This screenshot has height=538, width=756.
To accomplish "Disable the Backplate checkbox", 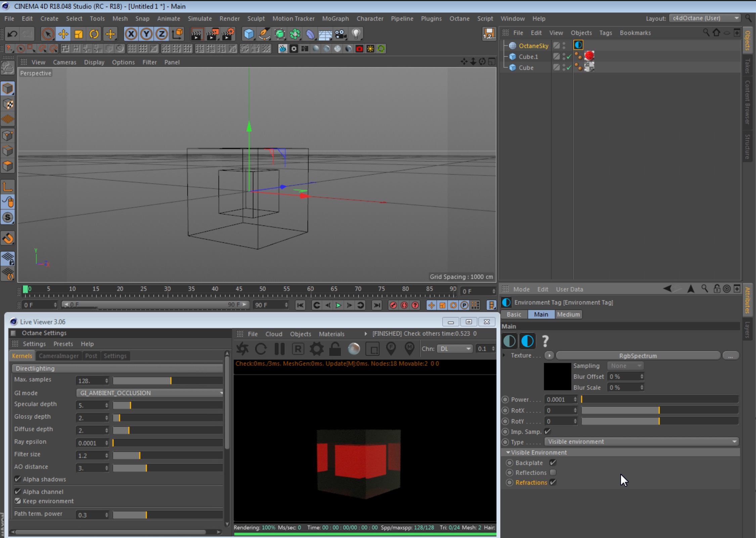I will click(x=553, y=462).
